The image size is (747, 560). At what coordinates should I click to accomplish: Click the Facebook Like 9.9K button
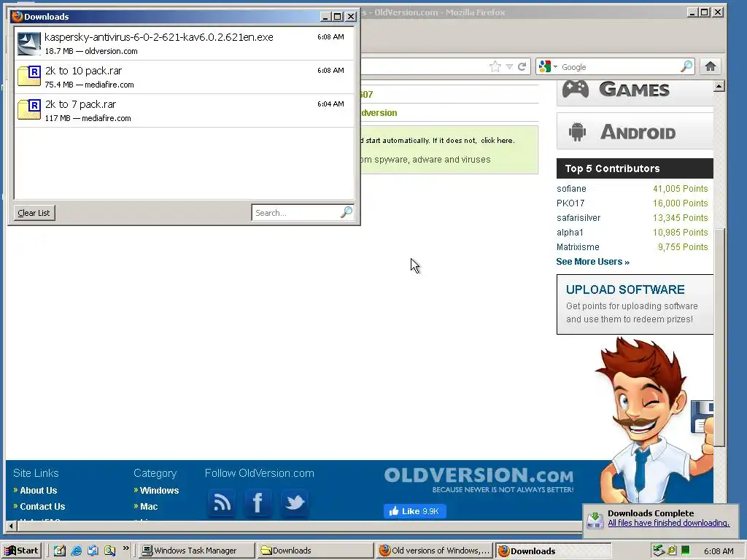(x=415, y=511)
